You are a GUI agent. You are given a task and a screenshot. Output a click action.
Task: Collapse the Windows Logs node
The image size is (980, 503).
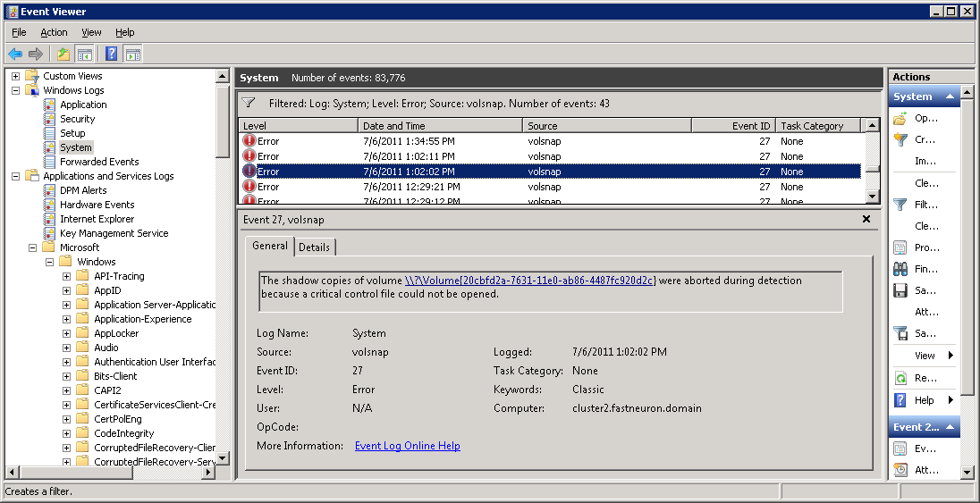(15, 90)
